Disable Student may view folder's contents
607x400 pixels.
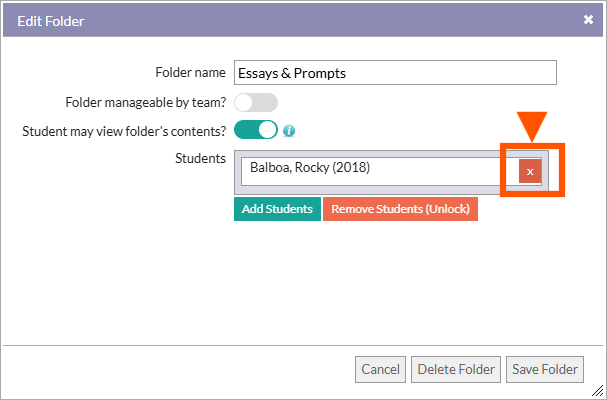pyautogui.click(x=256, y=130)
